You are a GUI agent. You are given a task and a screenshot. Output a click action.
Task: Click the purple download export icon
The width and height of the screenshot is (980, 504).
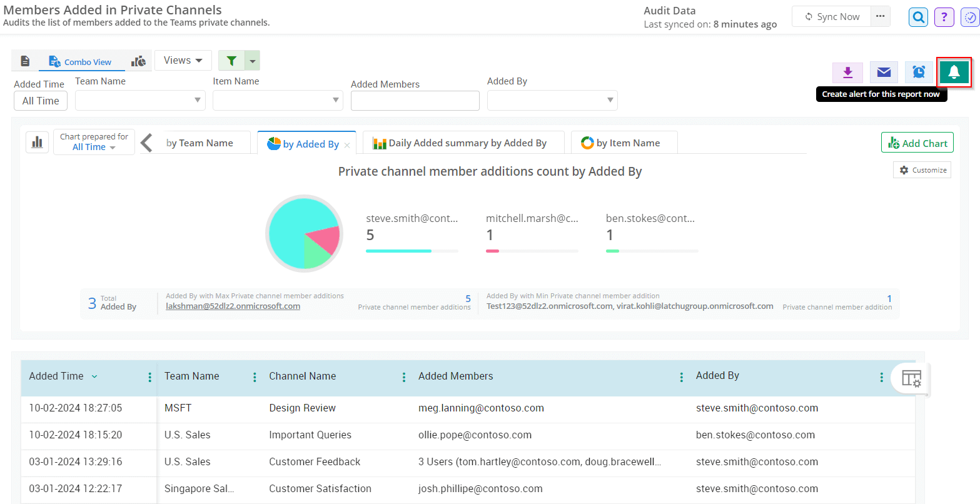click(847, 73)
